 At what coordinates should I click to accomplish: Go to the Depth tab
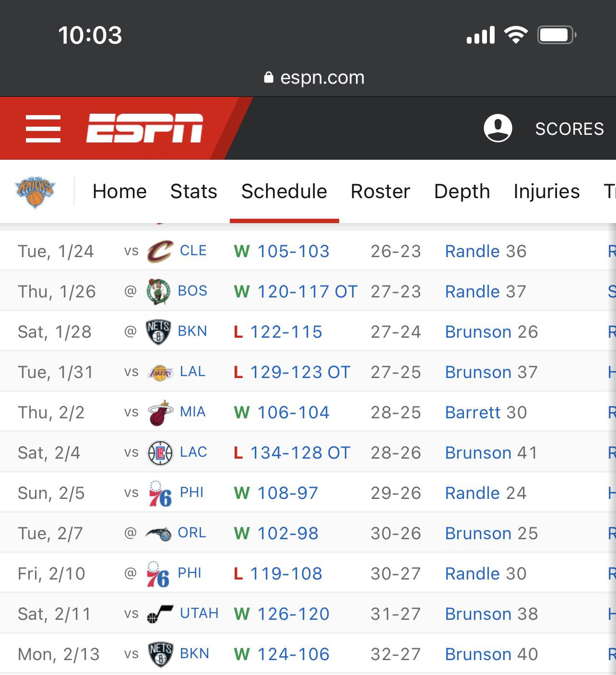point(462,191)
